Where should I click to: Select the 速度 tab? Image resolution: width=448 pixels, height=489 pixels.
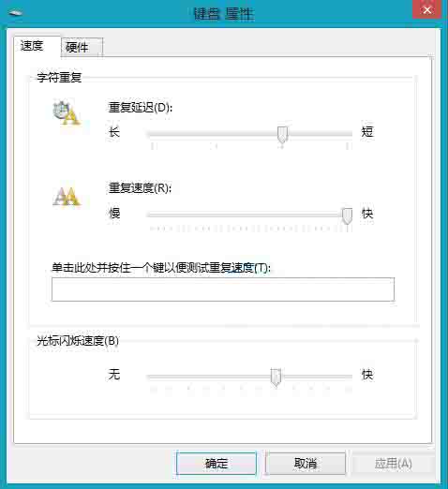pyautogui.click(x=37, y=46)
